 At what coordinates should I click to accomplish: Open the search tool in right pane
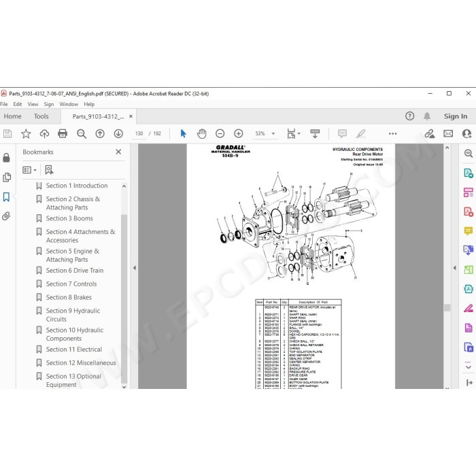[469, 153]
